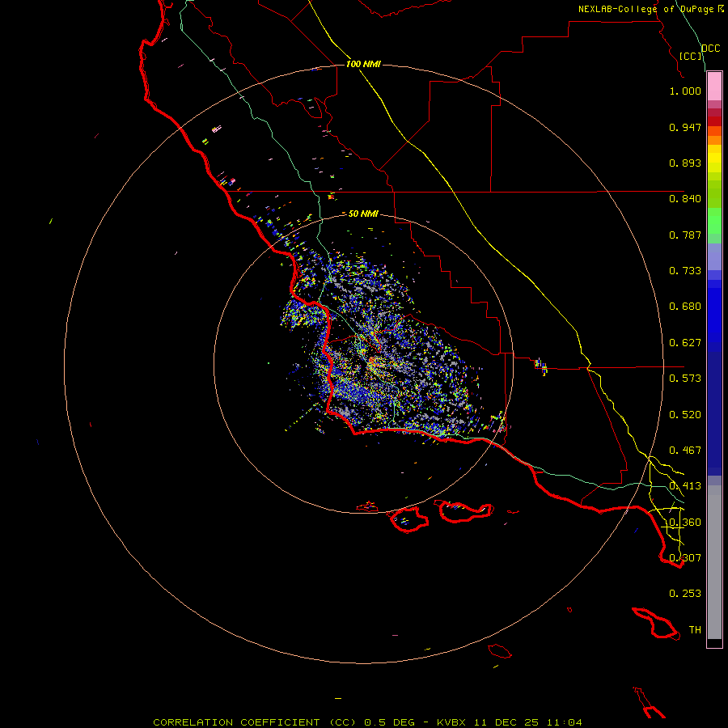
Task: Click the 1.000 scale value
Action: tap(685, 91)
